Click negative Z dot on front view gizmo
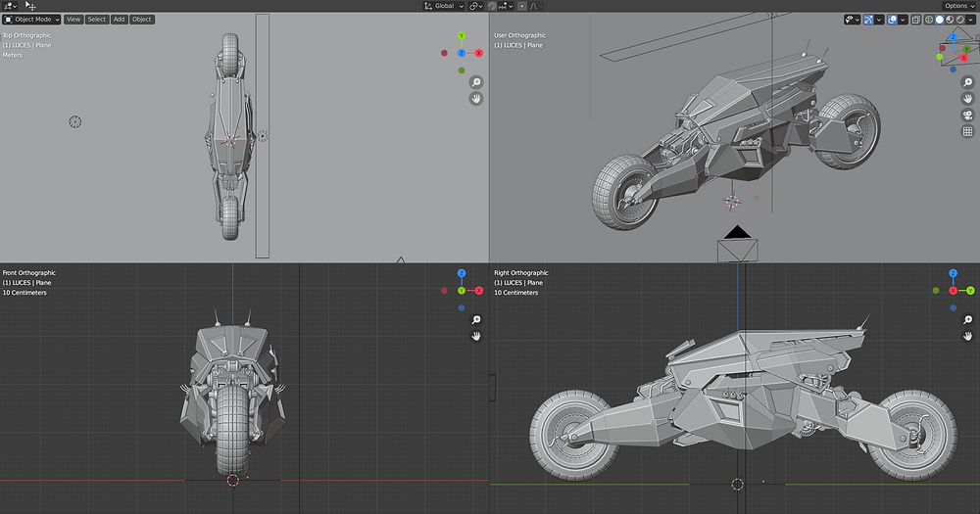 coord(462,307)
